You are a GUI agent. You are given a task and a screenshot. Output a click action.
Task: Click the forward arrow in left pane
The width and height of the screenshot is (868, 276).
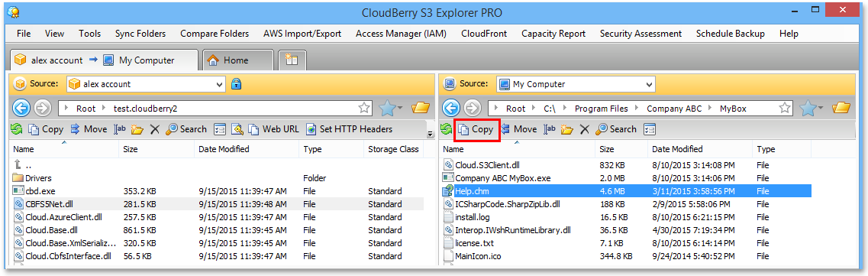point(42,108)
